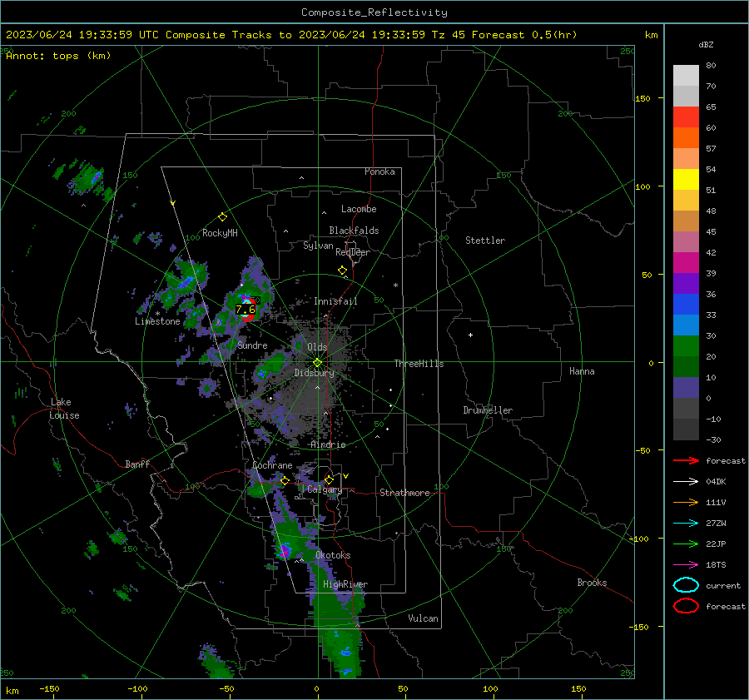The width and height of the screenshot is (749, 700).
Task: Click the storm track marker labeled 7.6
Action: click(x=246, y=309)
